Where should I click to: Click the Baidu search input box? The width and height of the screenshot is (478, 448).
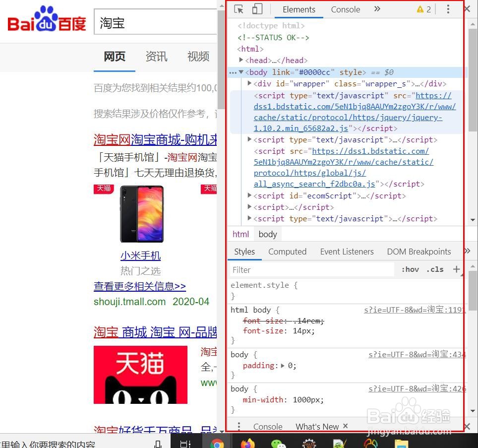point(156,22)
